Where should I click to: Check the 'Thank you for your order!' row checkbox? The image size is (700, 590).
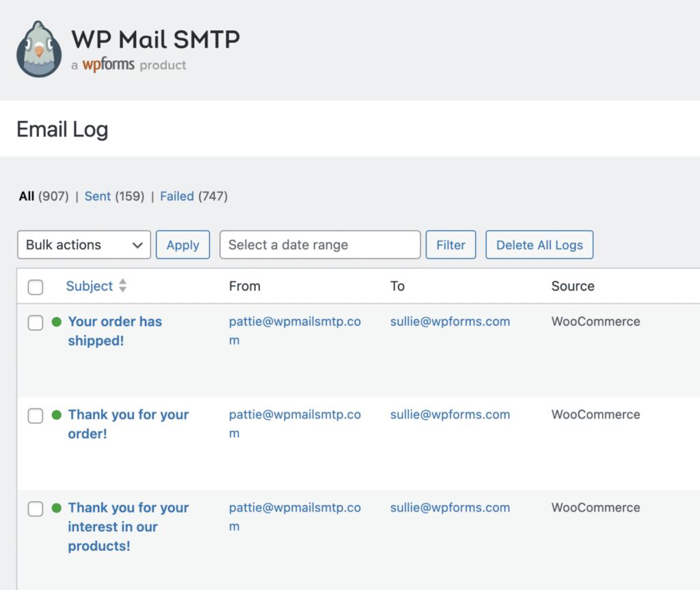[36, 416]
